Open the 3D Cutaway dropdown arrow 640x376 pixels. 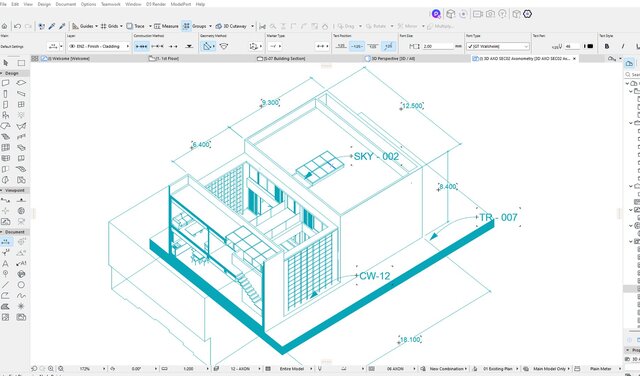pos(252,26)
